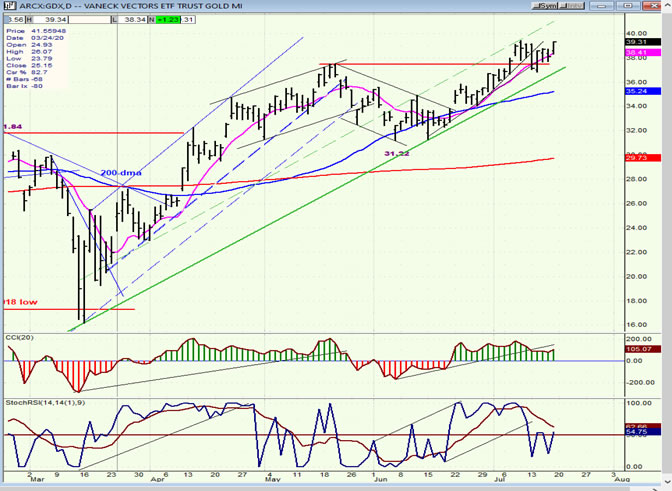
Task: Click the 31.22 price annotation
Action: click(398, 153)
